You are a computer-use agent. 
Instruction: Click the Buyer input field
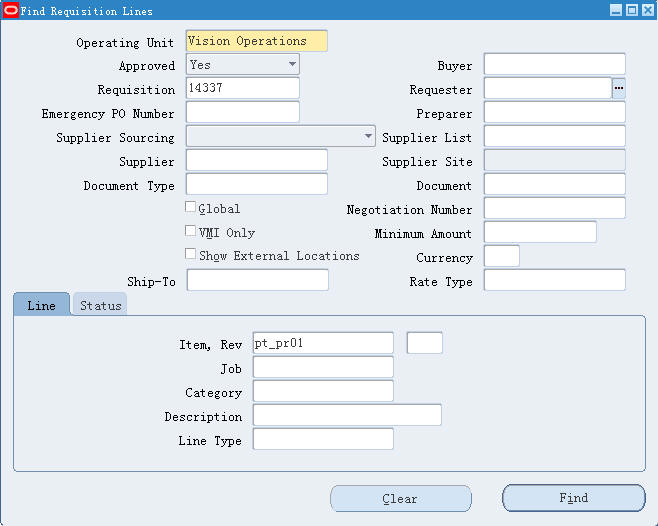point(555,64)
